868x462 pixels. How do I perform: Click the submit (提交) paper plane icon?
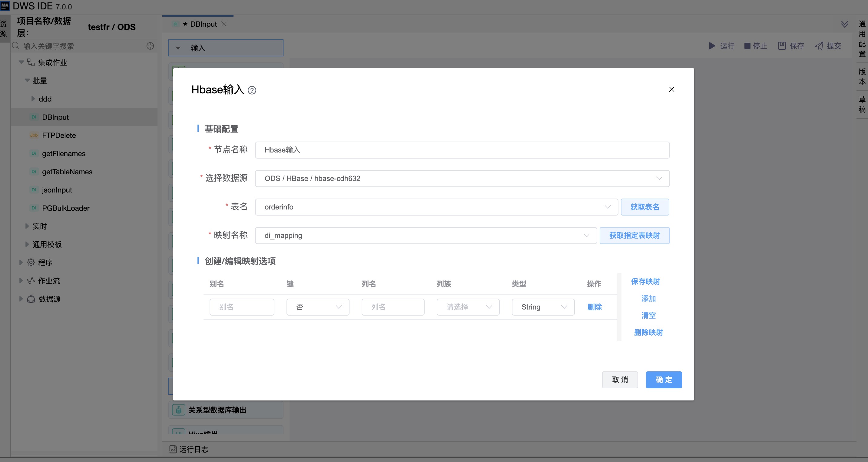click(819, 46)
